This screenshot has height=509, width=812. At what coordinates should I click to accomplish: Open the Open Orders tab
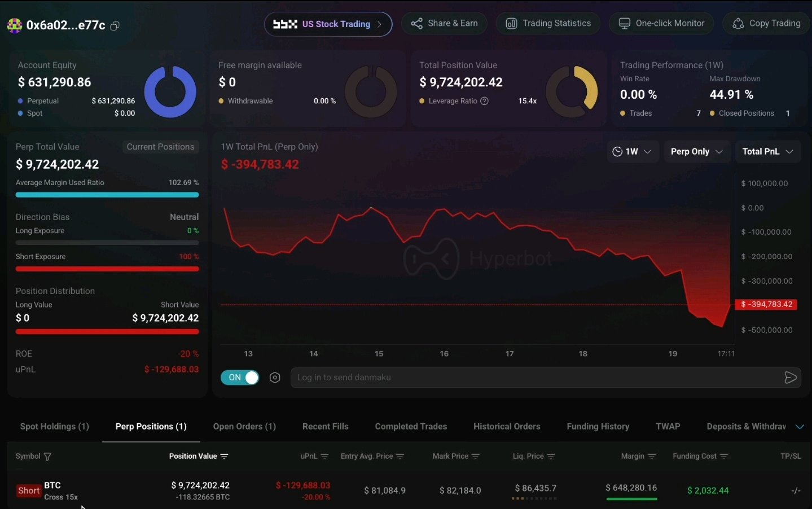pos(244,427)
